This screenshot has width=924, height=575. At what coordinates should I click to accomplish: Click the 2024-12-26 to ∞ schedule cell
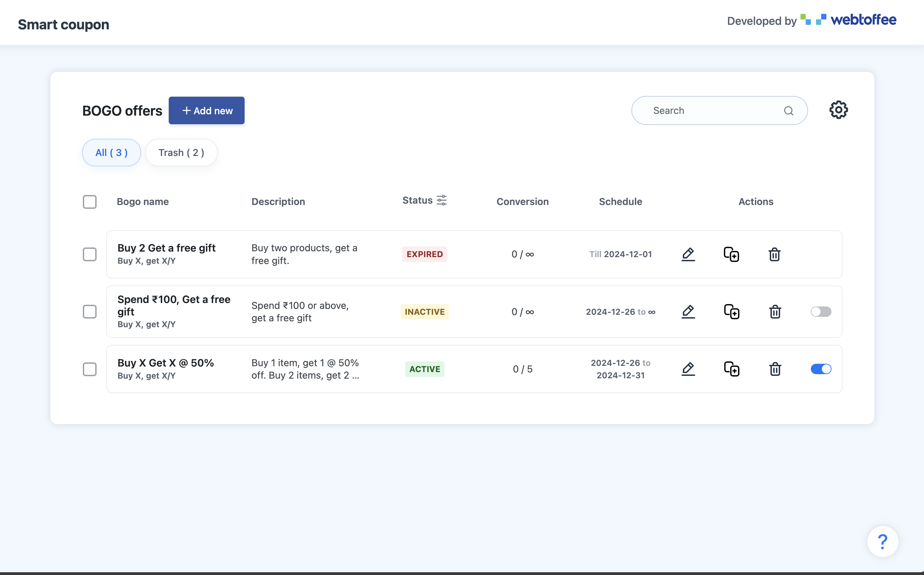[x=620, y=312]
